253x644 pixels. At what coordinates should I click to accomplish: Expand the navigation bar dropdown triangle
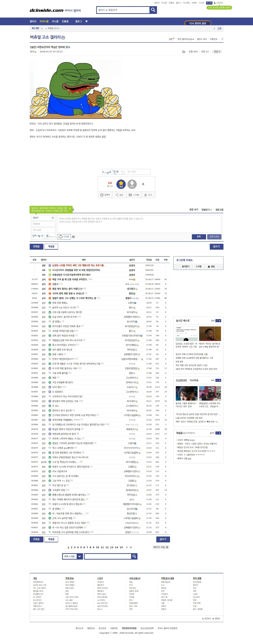[86, 22]
